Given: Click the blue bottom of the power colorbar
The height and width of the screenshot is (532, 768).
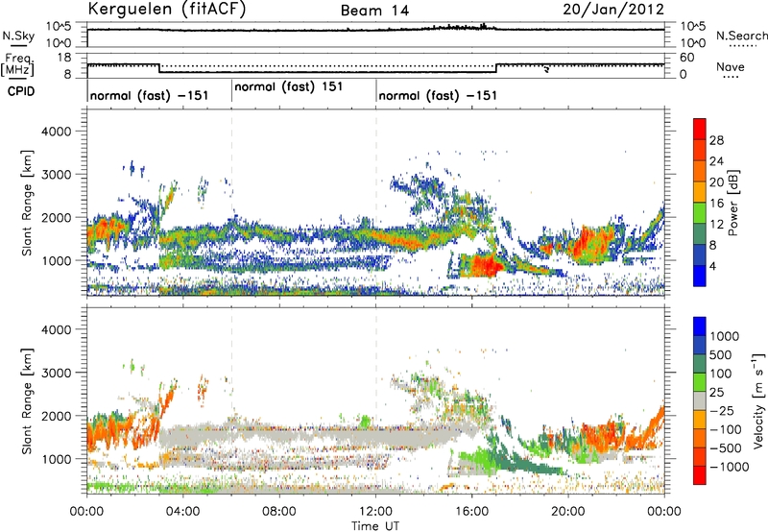Looking at the screenshot, I should (700, 276).
